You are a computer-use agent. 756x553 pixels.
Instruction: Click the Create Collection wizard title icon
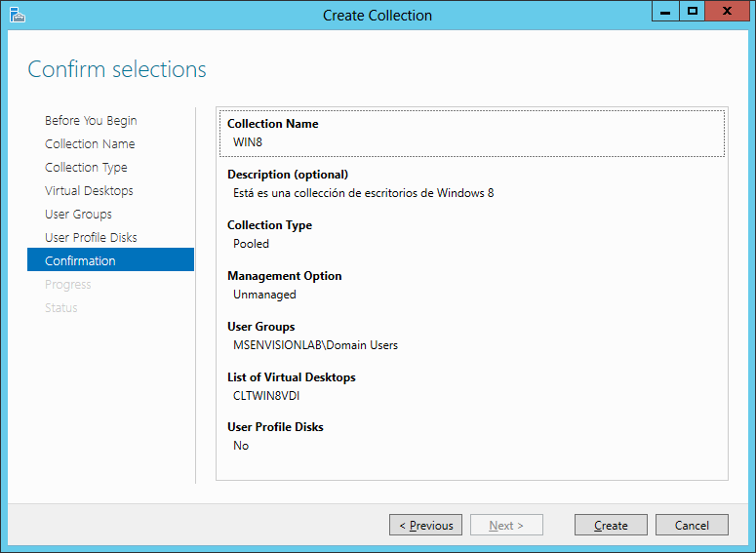(18, 15)
